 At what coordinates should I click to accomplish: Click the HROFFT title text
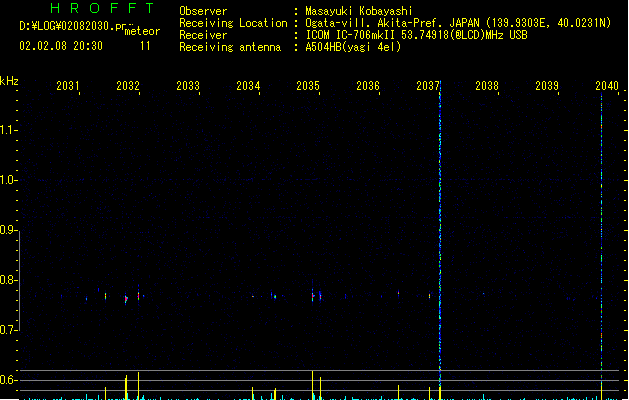point(102,8)
